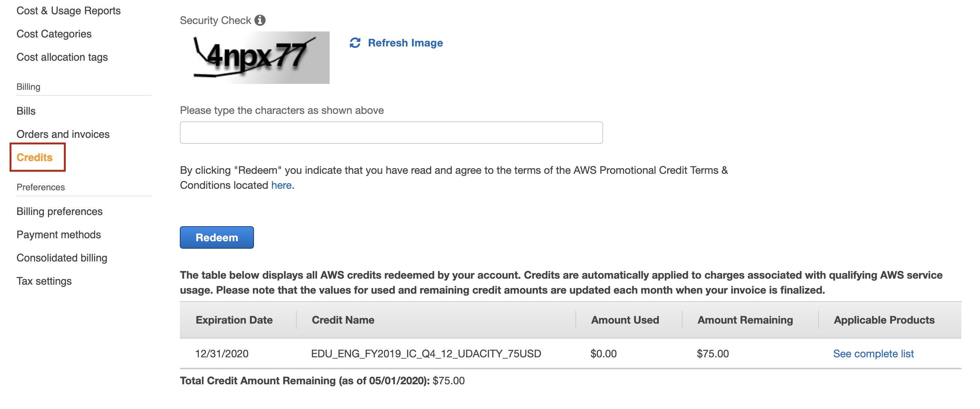
Task: Open Payment methods settings
Action: click(58, 234)
